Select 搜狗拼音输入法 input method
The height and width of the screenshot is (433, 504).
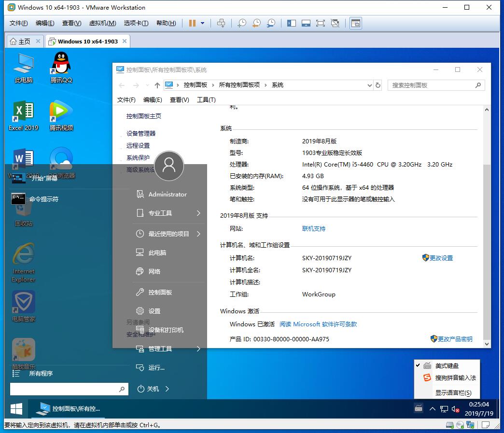pyautogui.click(x=447, y=377)
